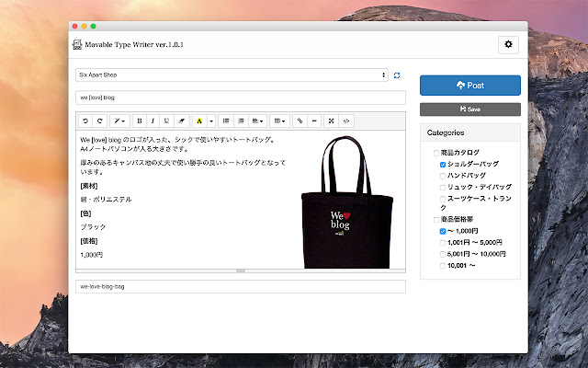Viewport: 588px width, 368px height.
Task: Click the Save button
Action: point(469,109)
